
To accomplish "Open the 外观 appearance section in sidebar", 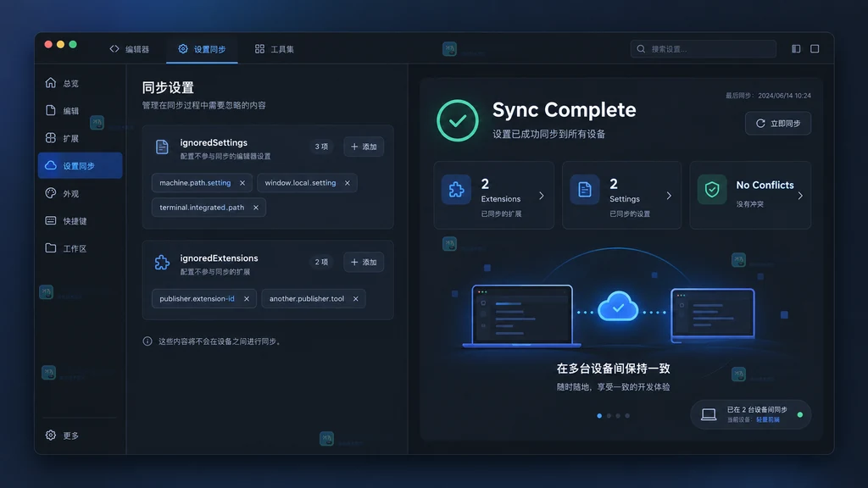I will (x=80, y=193).
